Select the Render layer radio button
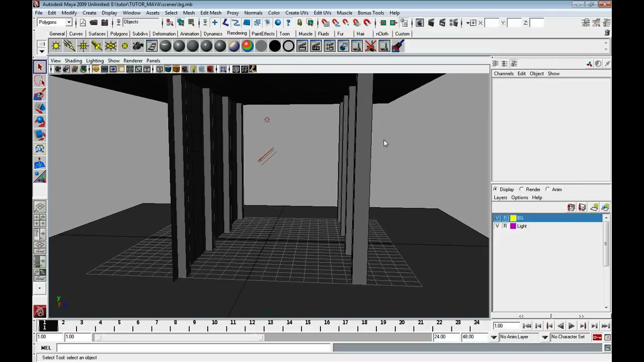644x362 pixels. click(522, 190)
